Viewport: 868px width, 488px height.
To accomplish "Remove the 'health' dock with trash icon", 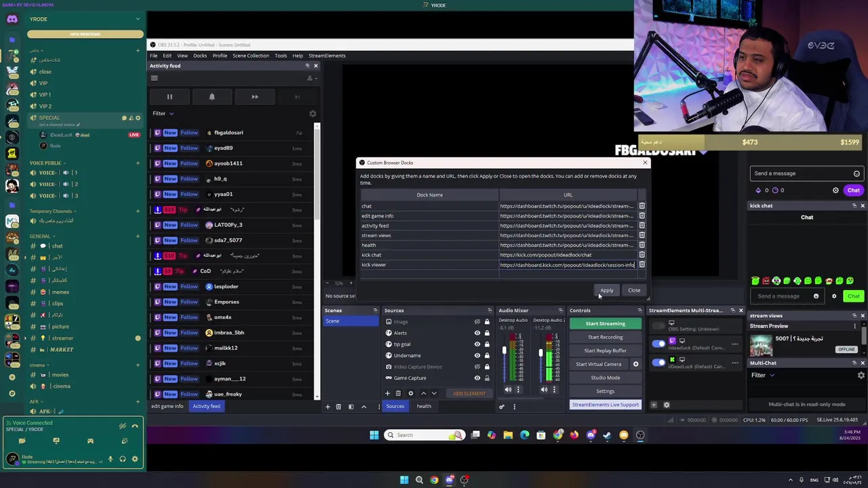I will (x=642, y=245).
